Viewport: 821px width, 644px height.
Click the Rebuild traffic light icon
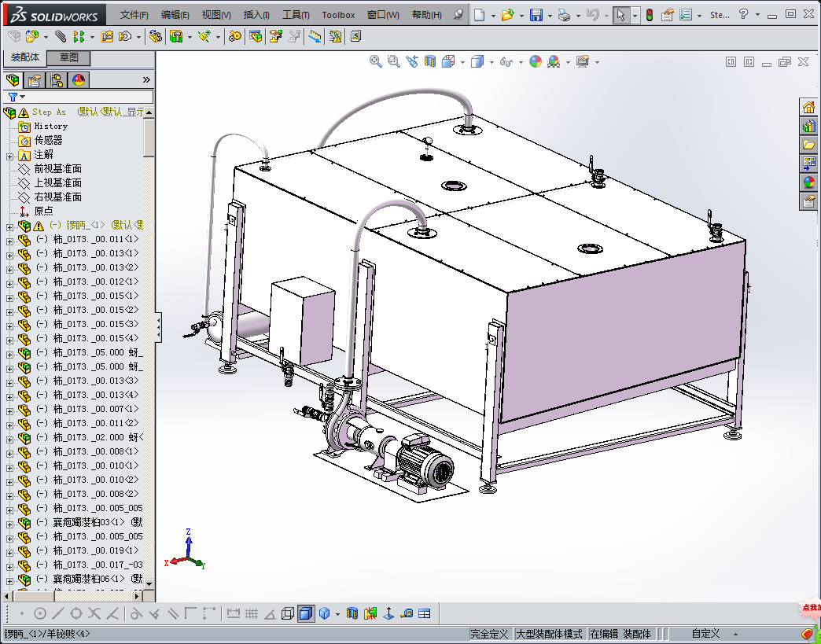[650, 15]
